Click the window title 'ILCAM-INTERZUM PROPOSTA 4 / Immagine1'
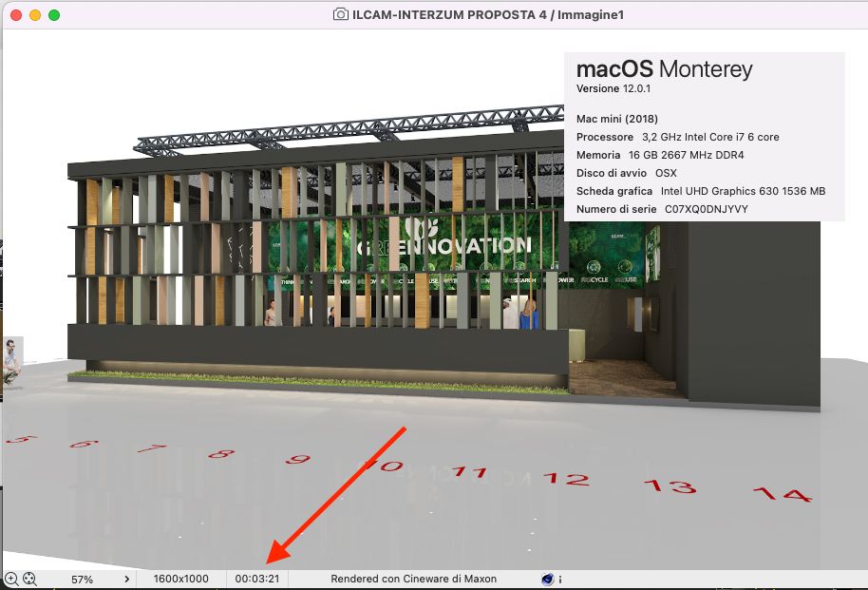Screen dimensions: 868x590 tap(488, 15)
